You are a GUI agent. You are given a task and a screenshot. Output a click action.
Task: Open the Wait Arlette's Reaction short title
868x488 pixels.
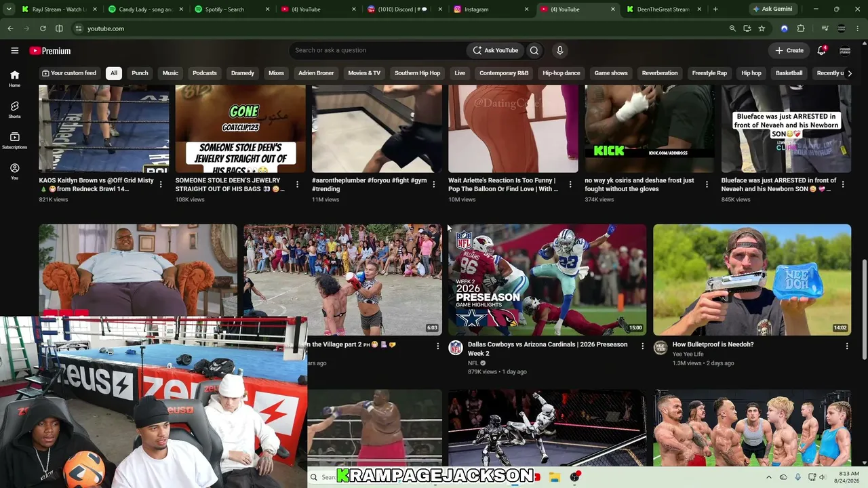point(502,185)
